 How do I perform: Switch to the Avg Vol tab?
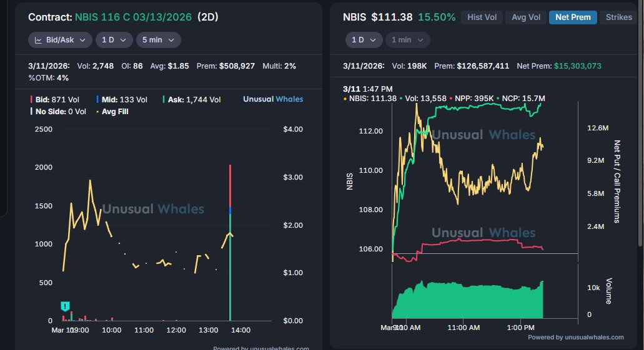[x=526, y=17]
